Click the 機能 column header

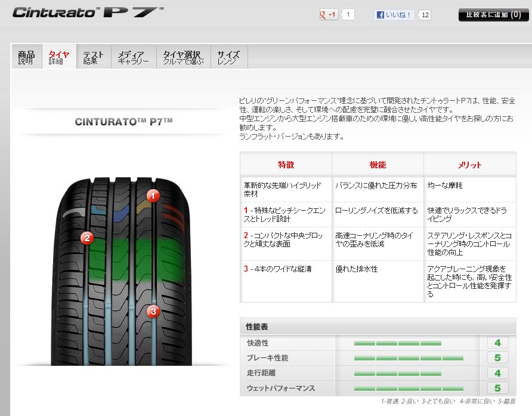[378, 165]
